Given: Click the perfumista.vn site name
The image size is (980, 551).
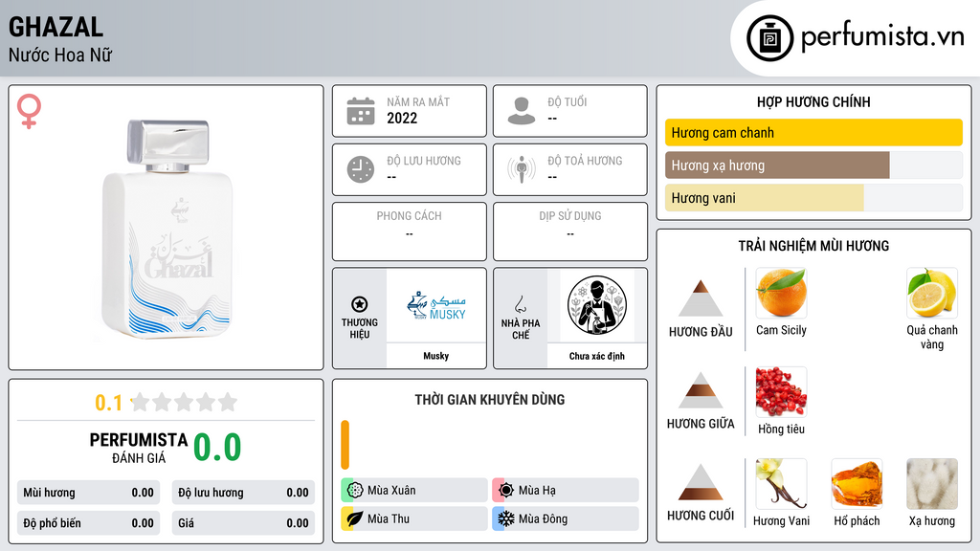Looking at the screenshot, I should click(882, 36).
